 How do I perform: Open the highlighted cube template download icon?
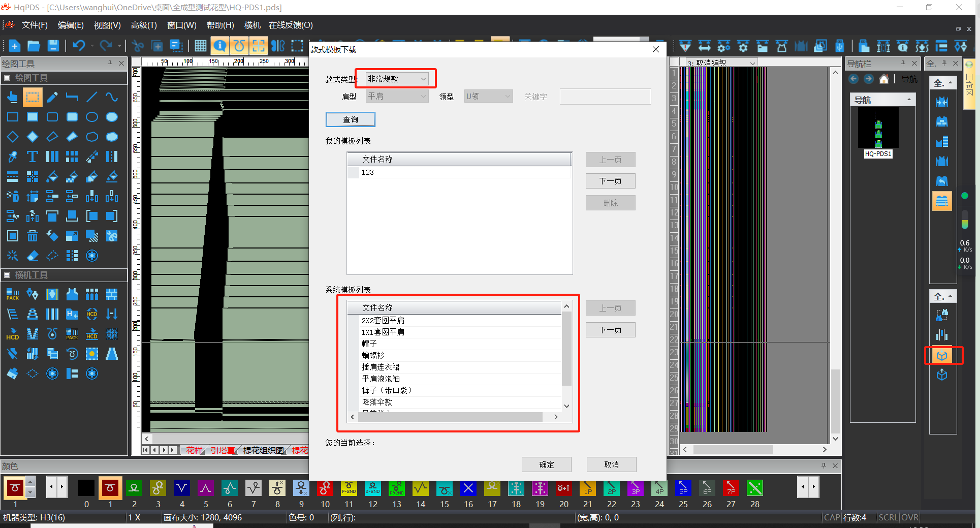pyautogui.click(x=942, y=355)
